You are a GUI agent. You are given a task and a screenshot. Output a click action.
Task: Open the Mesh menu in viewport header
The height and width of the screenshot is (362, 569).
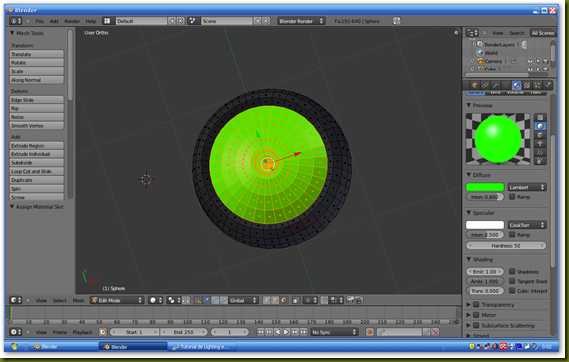click(78, 300)
